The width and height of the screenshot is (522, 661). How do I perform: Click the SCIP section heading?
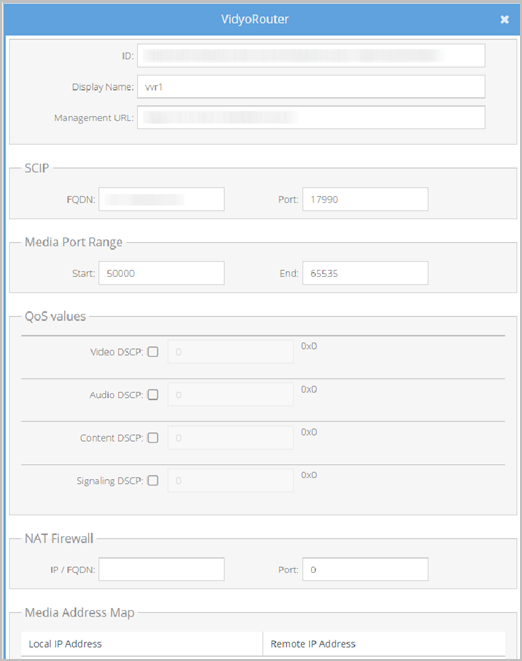point(37,168)
